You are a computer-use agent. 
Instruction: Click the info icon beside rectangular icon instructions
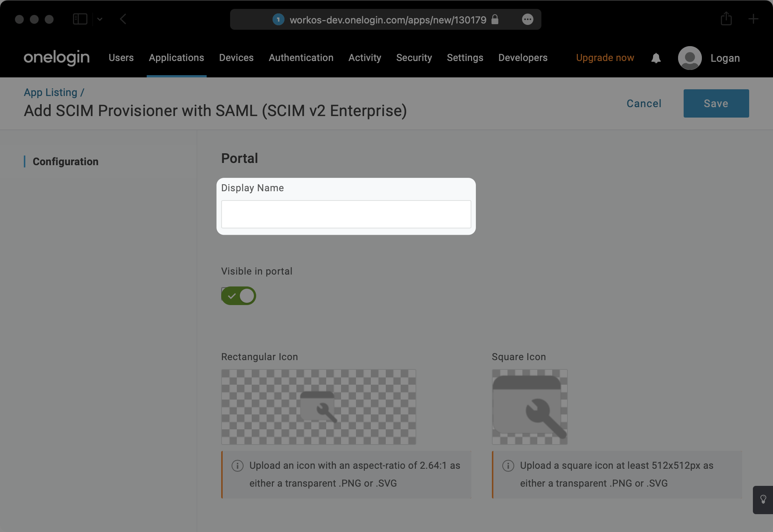[238, 465]
